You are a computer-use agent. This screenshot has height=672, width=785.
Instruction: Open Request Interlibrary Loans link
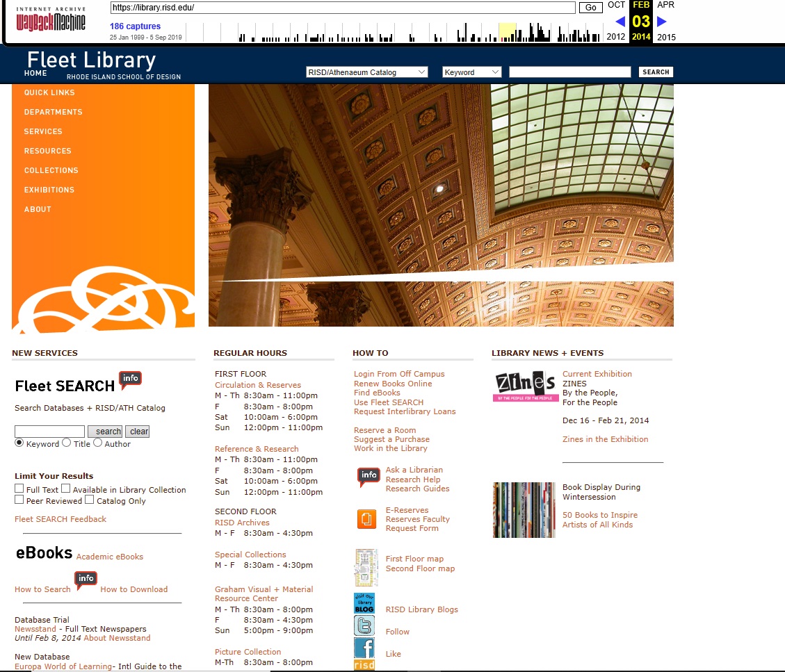(405, 411)
